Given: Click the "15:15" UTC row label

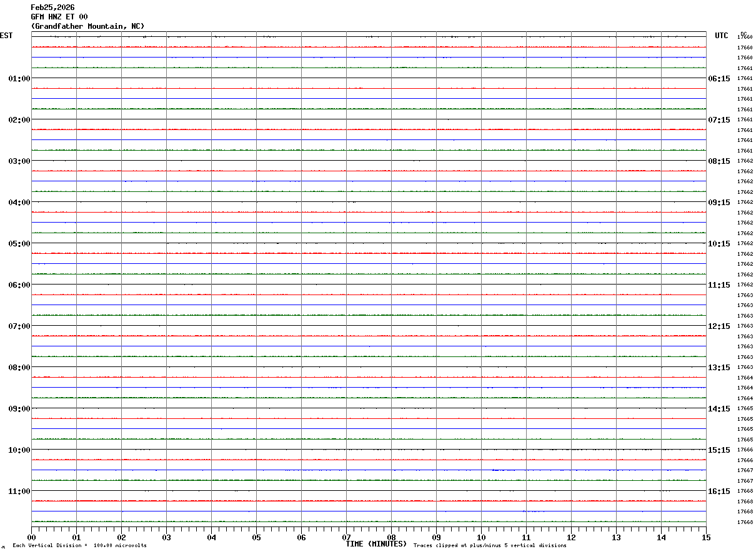Looking at the screenshot, I should 719,450.
